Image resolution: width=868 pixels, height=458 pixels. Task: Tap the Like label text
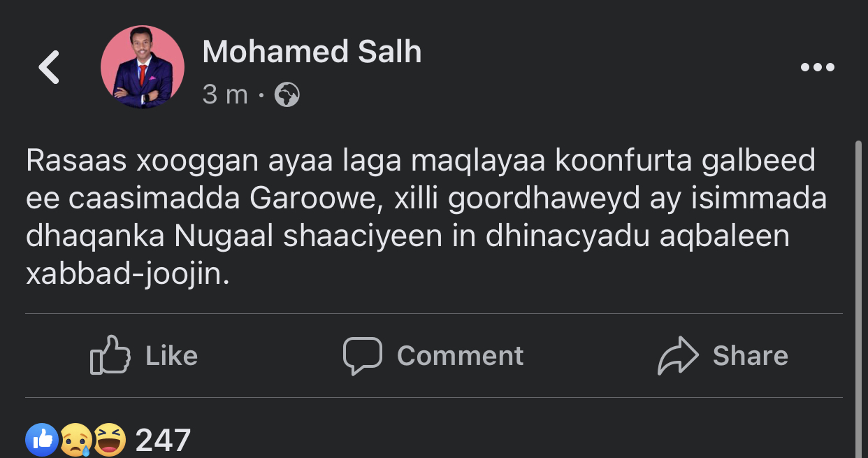[172, 356]
